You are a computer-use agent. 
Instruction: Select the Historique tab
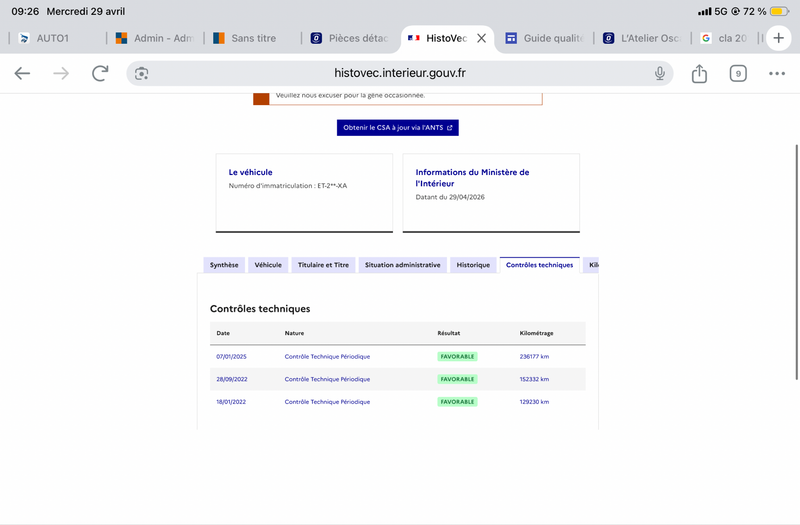coord(473,265)
